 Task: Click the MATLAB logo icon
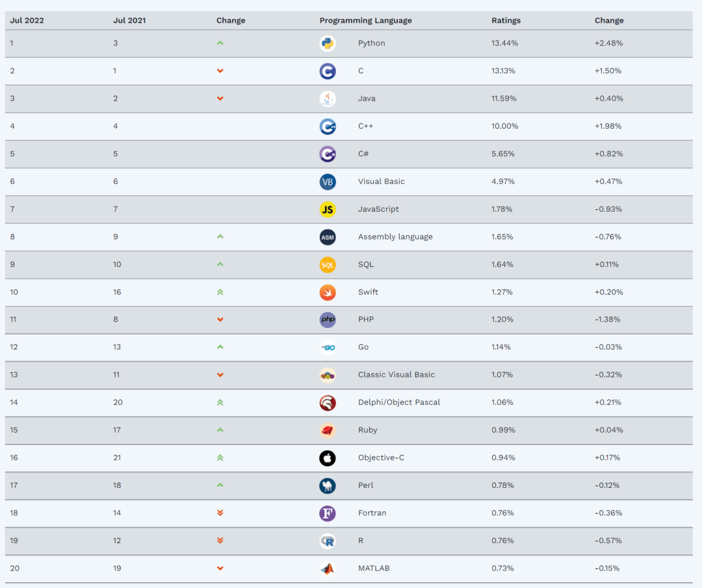point(328,569)
